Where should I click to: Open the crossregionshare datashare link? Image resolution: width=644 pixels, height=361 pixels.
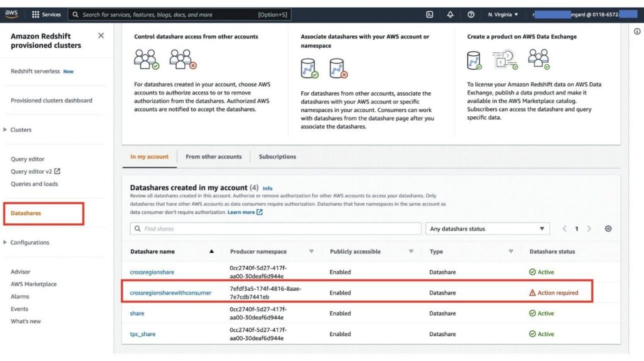pyautogui.click(x=152, y=272)
